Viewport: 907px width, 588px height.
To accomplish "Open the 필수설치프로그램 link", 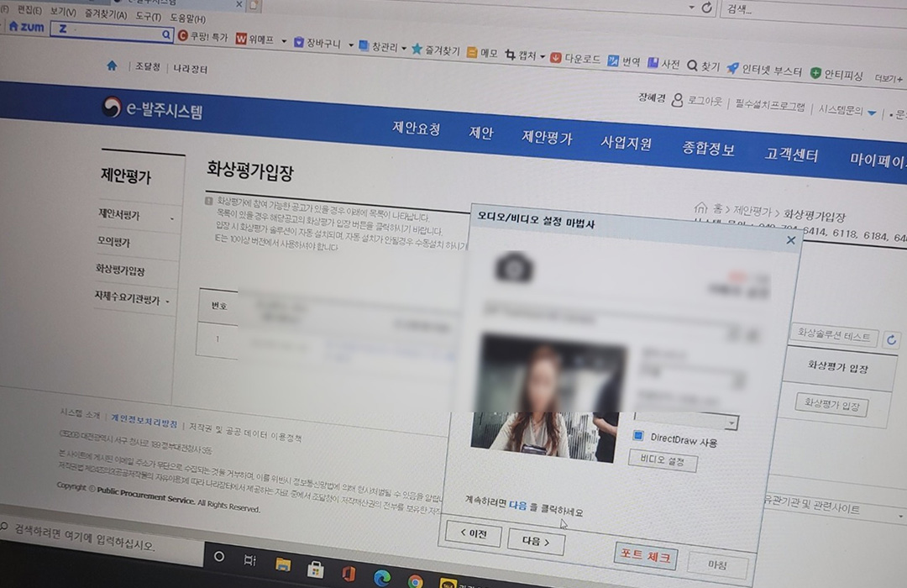I will click(x=770, y=105).
